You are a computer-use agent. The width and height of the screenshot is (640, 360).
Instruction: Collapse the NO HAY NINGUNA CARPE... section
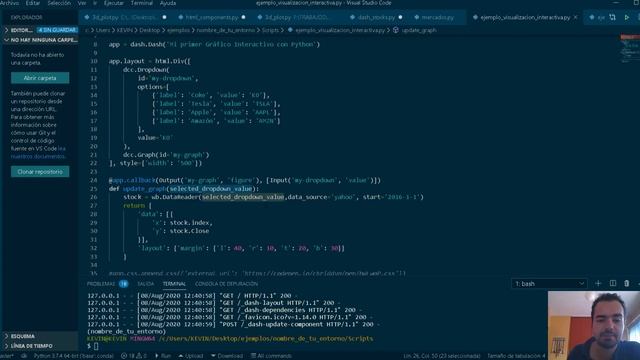click(40, 40)
